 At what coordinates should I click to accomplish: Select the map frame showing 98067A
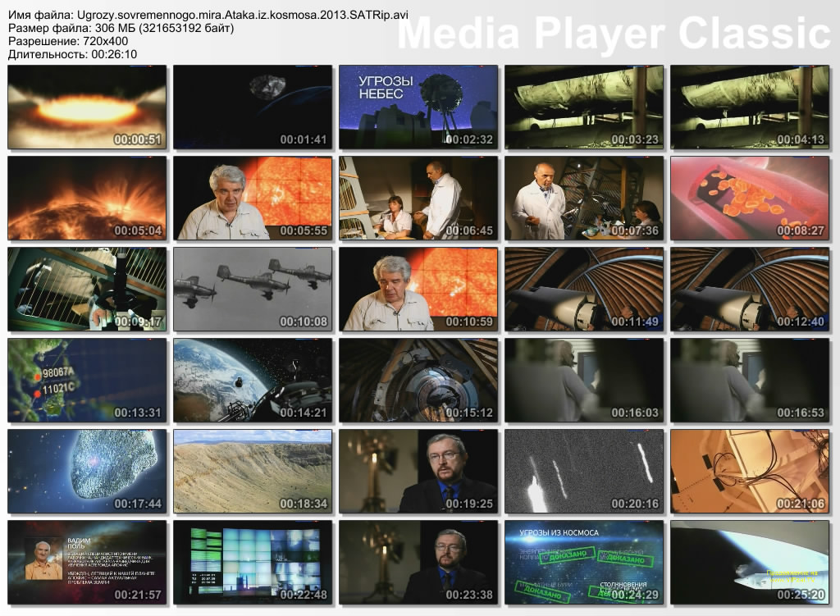[x=87, y=380]
